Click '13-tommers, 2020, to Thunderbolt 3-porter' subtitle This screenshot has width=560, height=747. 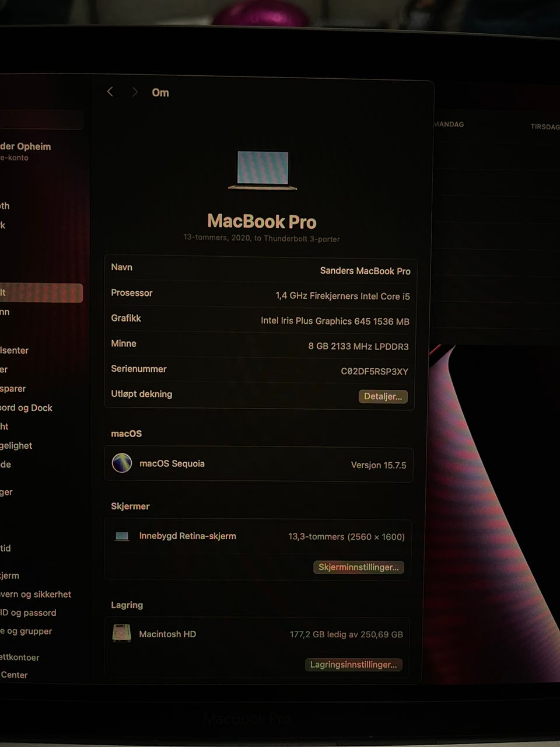click(261, 238)
